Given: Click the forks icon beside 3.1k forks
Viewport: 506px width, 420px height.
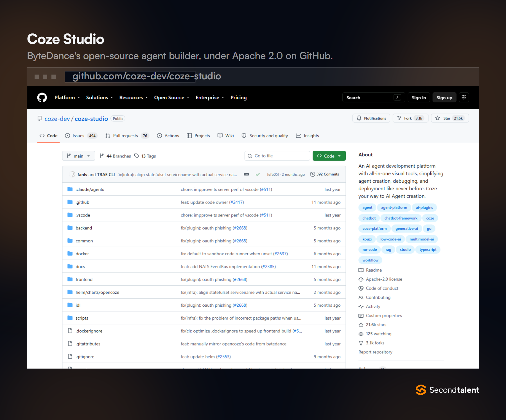Looking at the screenshot, I should pos(361,343).
